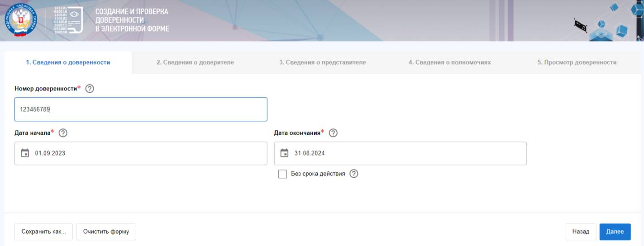
Task: Open help icon next to Номер доверенности
Action: coord(90,89)
